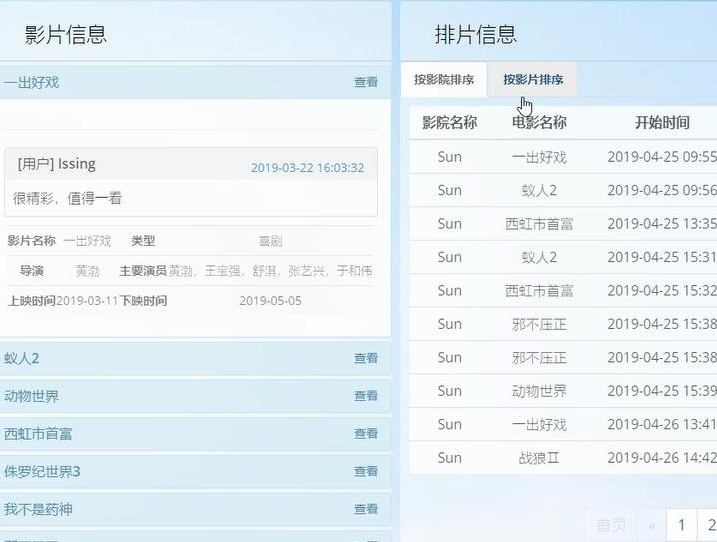The image size is (717, 542).
Task: Click the 电影名称 column header
Action: tap(539, 123)
